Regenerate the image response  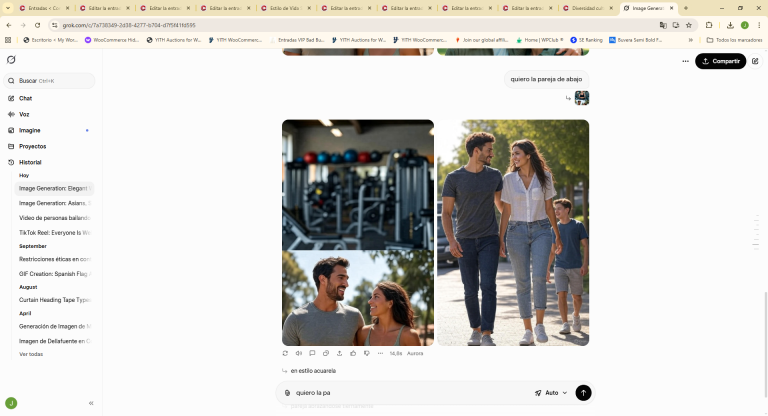[x=285, y=353]
